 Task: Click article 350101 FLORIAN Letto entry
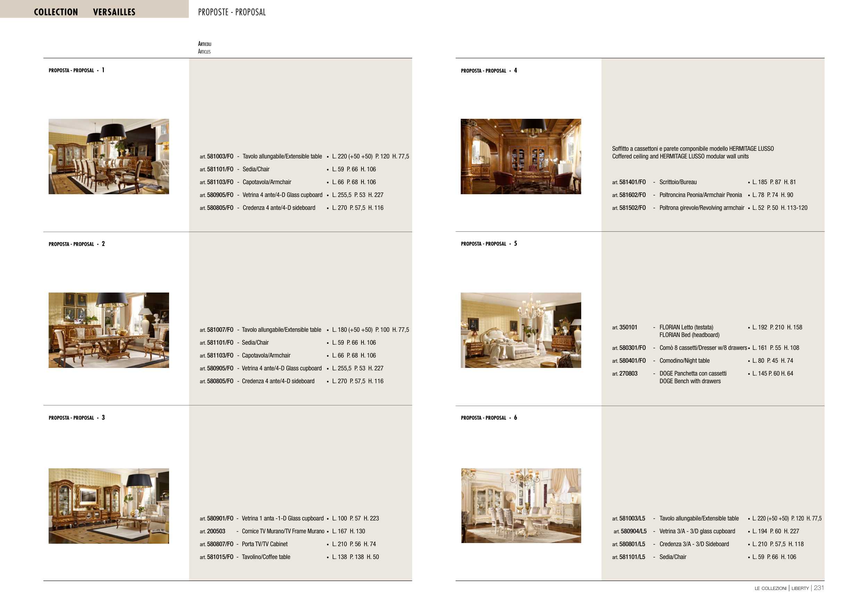628,327
